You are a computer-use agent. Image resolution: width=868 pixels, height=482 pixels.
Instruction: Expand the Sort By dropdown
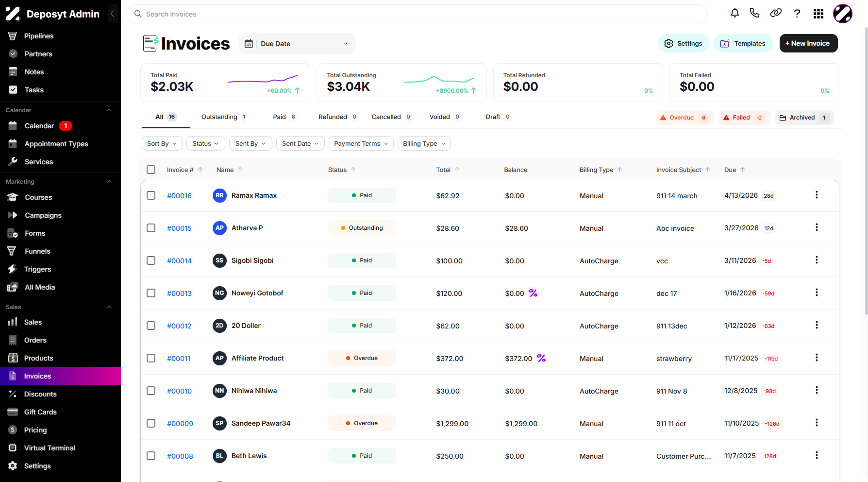pos(162,143)
